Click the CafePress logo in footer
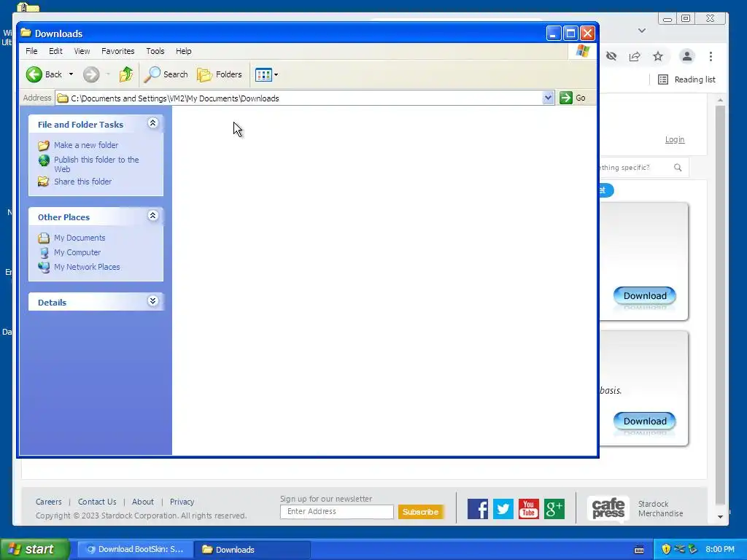The image size is (747, 560). tap(608, 508)
